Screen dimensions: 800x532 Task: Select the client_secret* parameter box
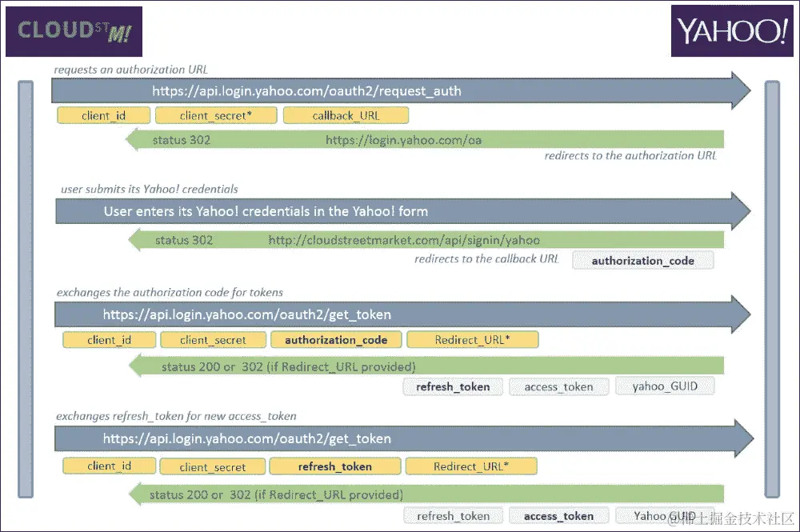[x=216, y=115]
